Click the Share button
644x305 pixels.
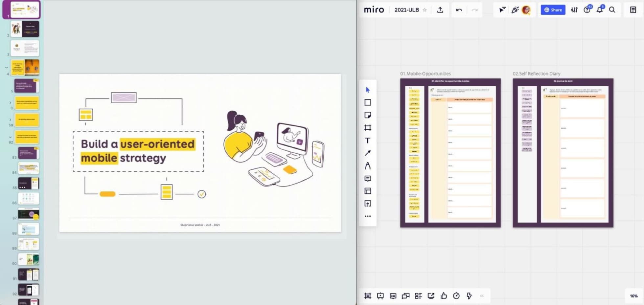coord(553,10)
